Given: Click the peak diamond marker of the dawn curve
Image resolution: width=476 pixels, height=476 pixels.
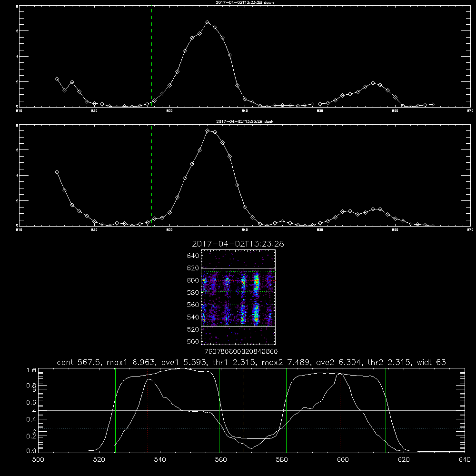Looking at the screenshot, I should click(x=208, y=22).
